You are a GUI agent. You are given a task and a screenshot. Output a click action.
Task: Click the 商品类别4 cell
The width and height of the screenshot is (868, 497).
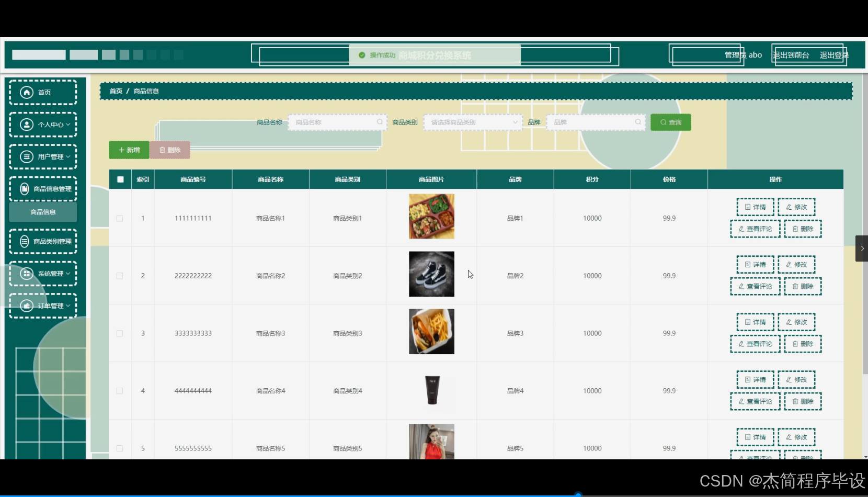[348, 391]
